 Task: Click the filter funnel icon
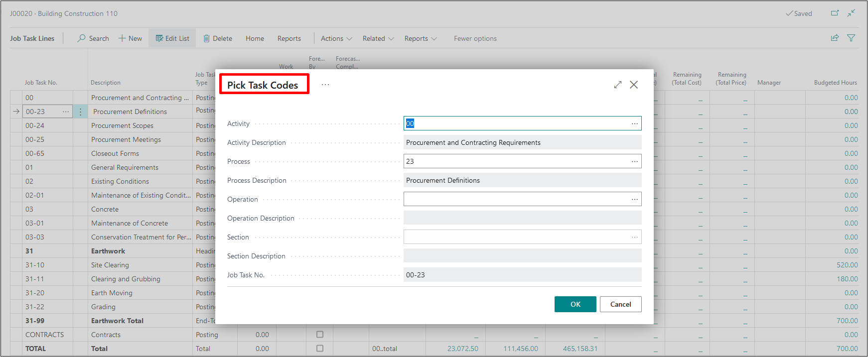click(851, 38)
